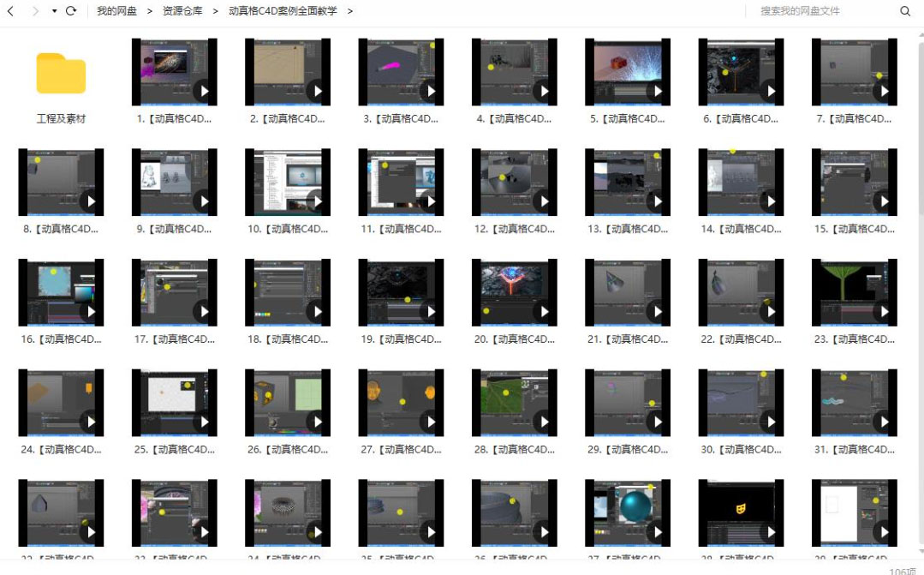Viewport: 924px width, 575px height.
Task: Select video 10 thumbnail
Action: (x=288, y=182)
